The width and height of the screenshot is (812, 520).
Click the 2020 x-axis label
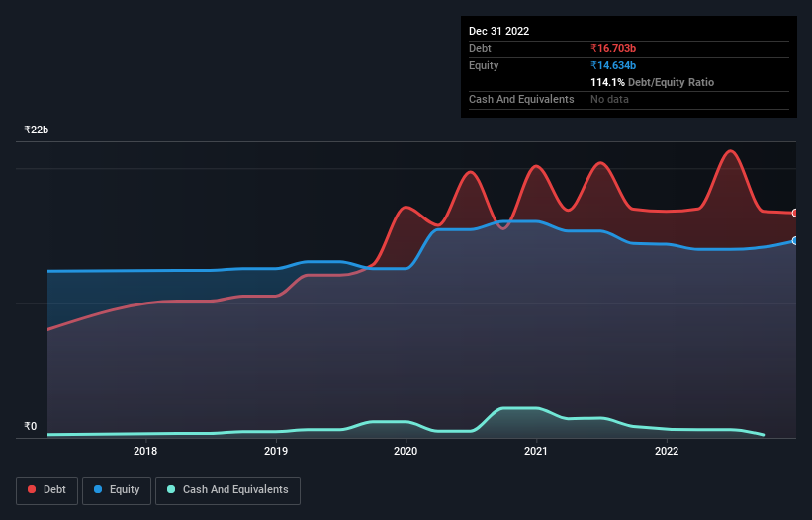[406, 451]
